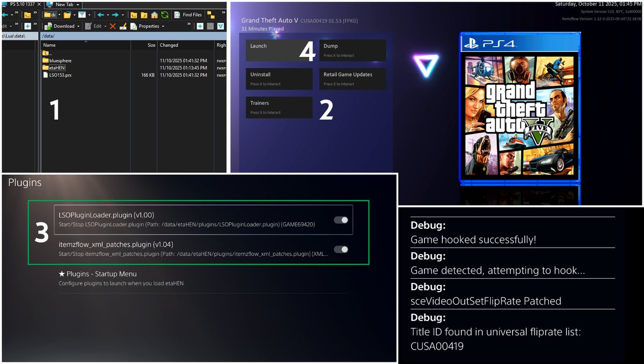
Task: Click the Lua\data\ local path bar
Action: tap(20, 36)
